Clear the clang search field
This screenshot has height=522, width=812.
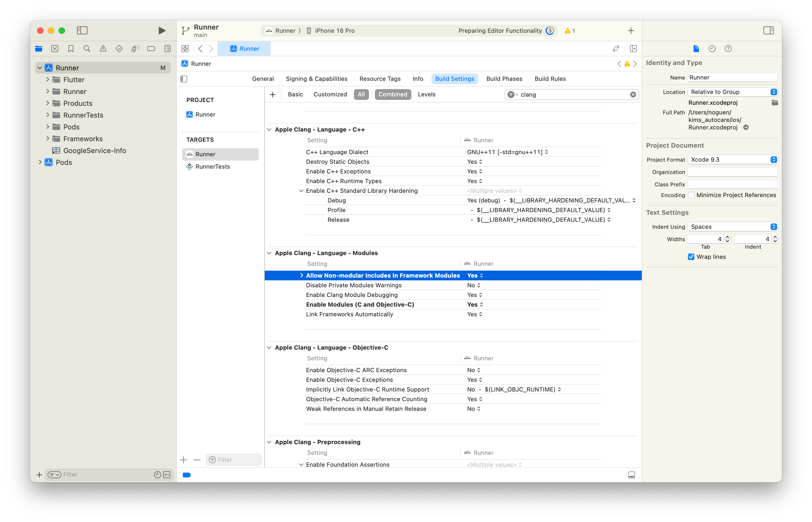[x=633, y=95]
